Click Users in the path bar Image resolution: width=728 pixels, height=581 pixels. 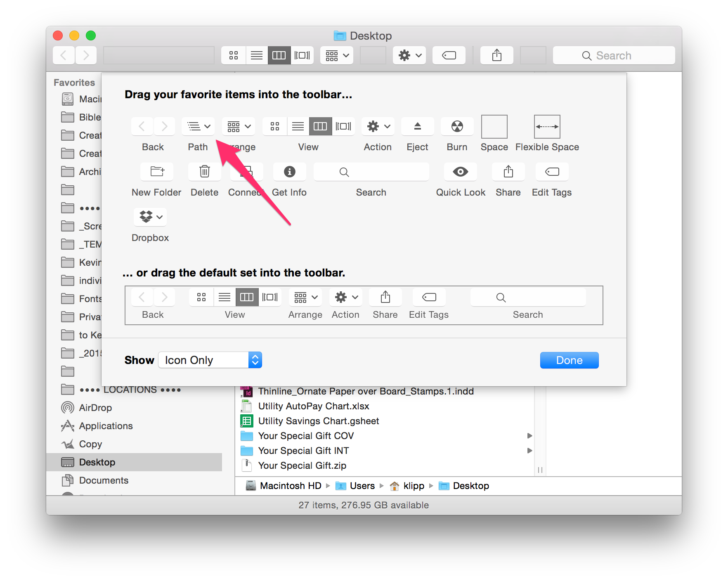coord(356,486)
